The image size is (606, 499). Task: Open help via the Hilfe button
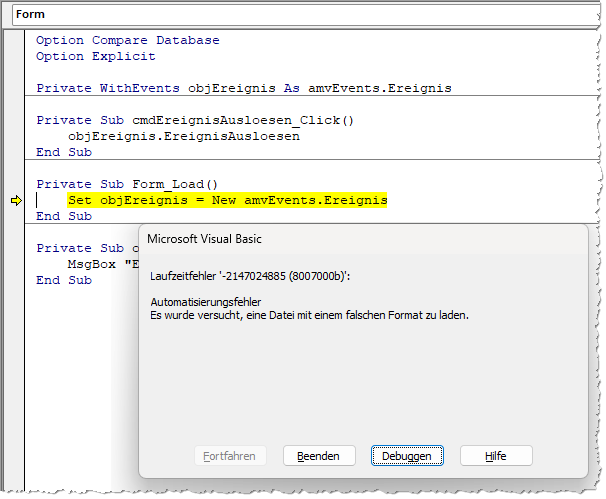point(495,455)
